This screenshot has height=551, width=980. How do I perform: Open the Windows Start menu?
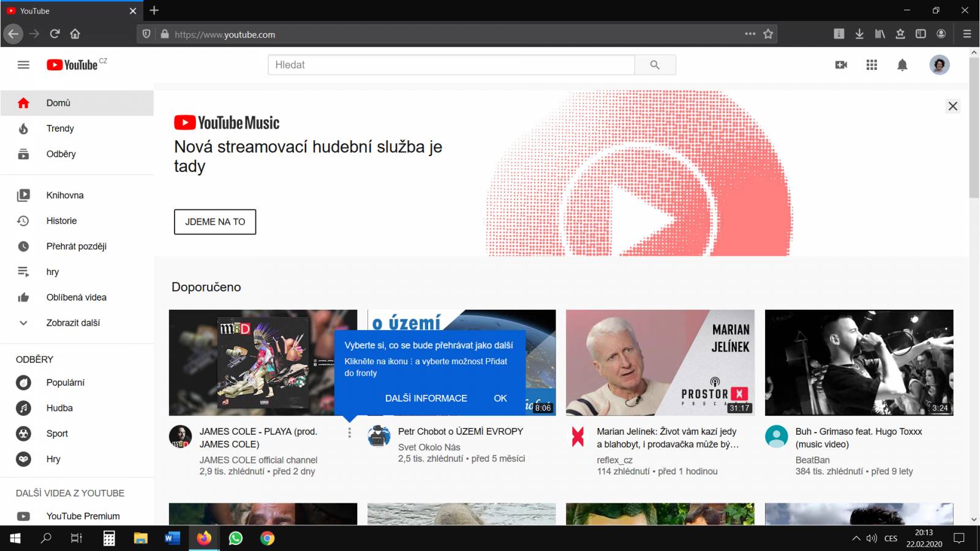pos(15,538)
